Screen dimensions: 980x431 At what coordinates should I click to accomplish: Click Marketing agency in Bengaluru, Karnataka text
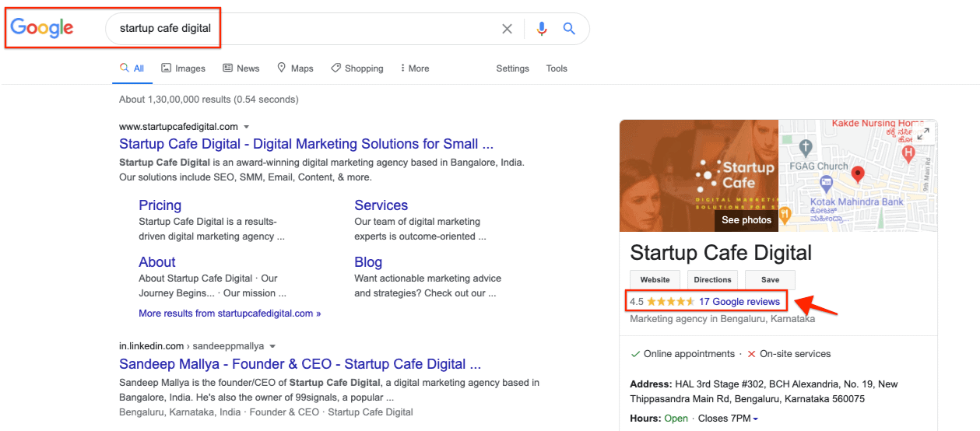point(722,319)
